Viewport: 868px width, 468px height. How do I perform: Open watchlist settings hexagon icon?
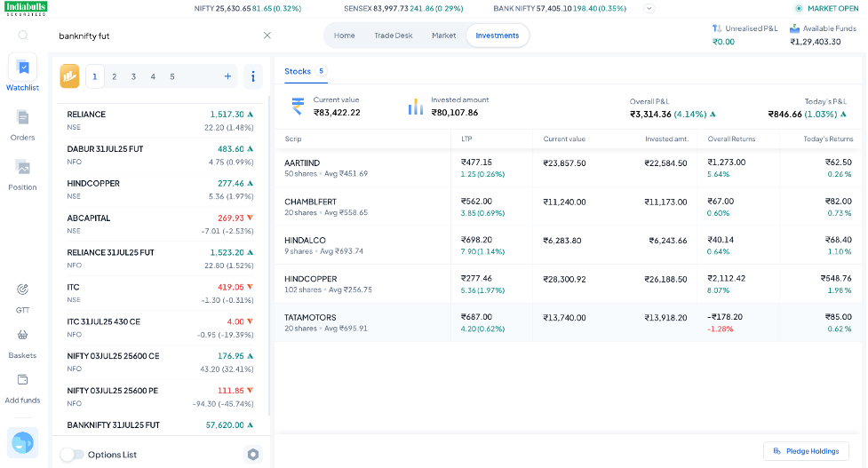253,455
